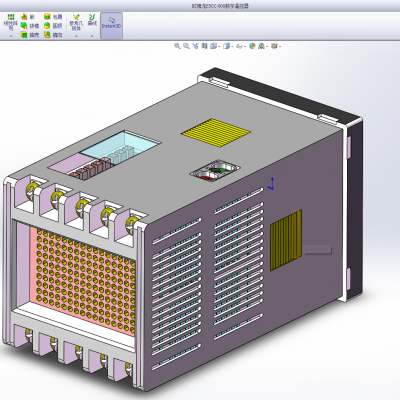The image size is (400, 400).
Task: Click the blue origin triad on the model
Action: click(x=272, y=184)
